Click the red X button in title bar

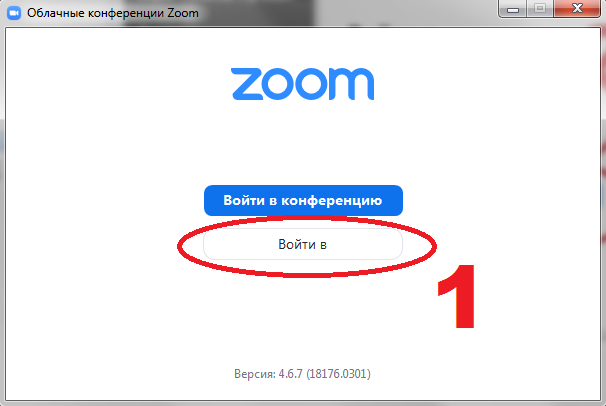pyautogui.click(x=577, y=8)
